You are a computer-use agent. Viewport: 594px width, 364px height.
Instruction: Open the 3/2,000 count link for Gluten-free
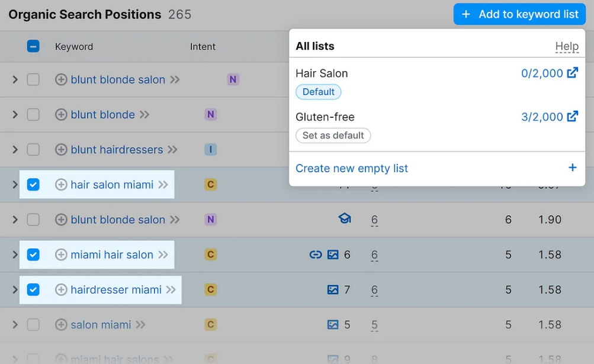[x=542, y=117]
